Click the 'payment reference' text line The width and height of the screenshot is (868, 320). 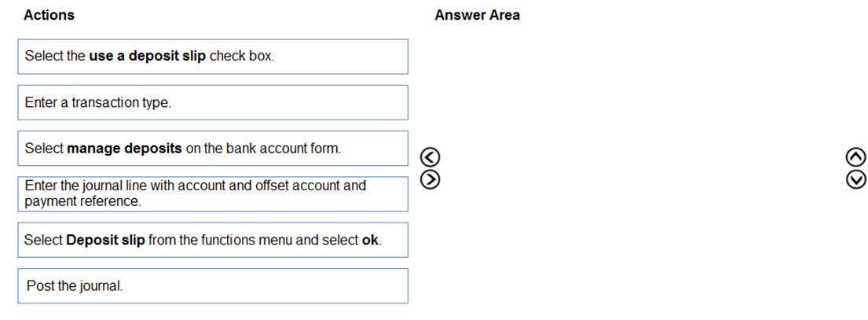coord(83,201)
